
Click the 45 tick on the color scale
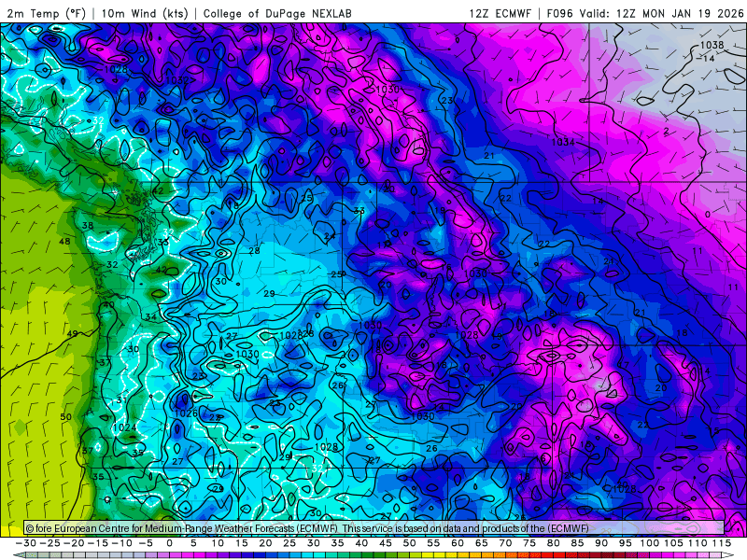(x=386, y=543)
